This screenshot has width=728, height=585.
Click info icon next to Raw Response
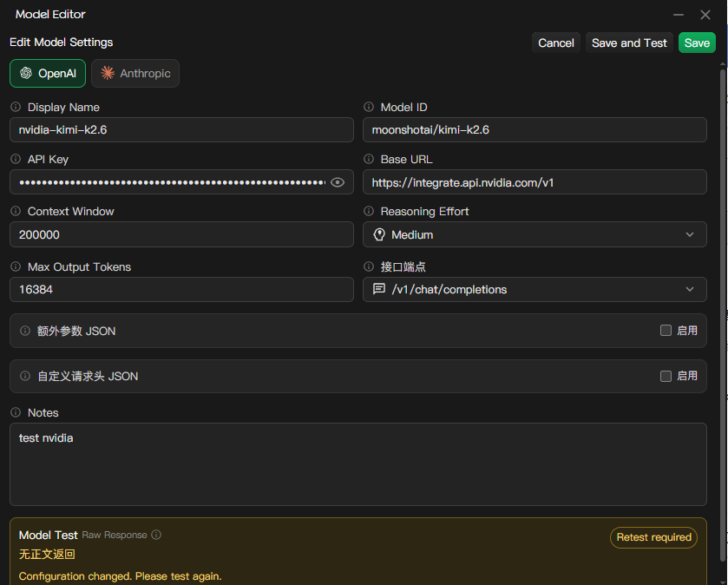click(x=156, y=535)
